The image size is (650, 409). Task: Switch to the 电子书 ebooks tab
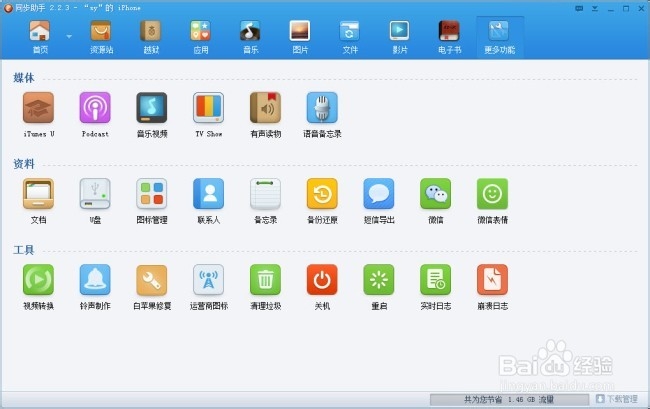(449, 37)
